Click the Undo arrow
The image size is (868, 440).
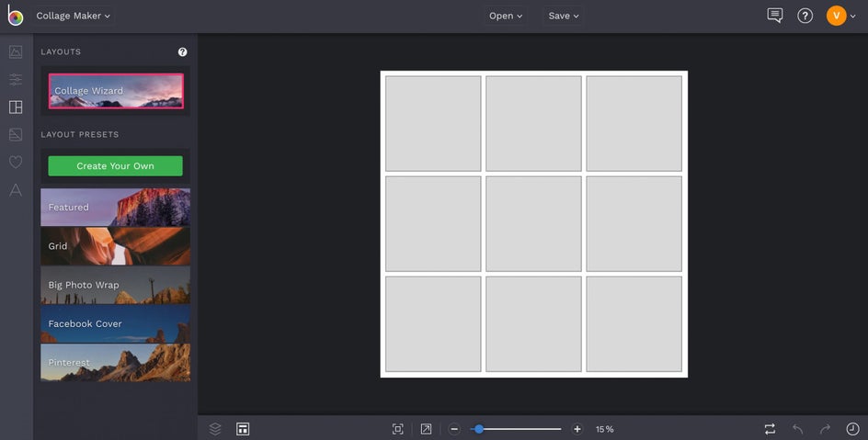798,429
